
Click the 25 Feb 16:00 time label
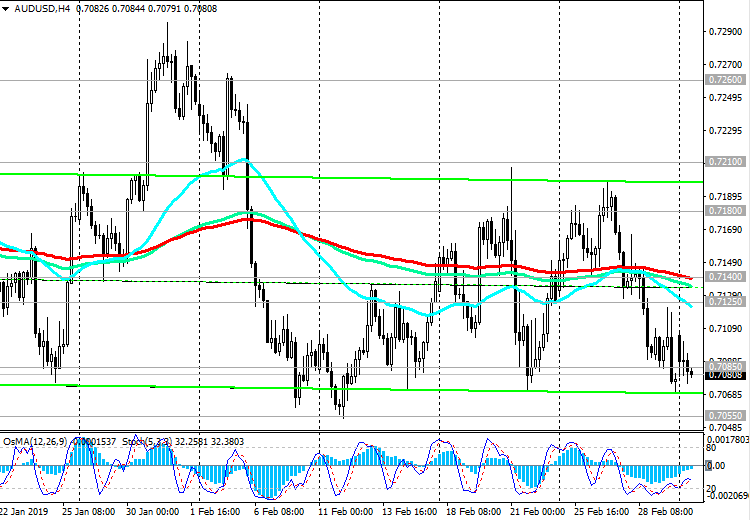(602, 511)
